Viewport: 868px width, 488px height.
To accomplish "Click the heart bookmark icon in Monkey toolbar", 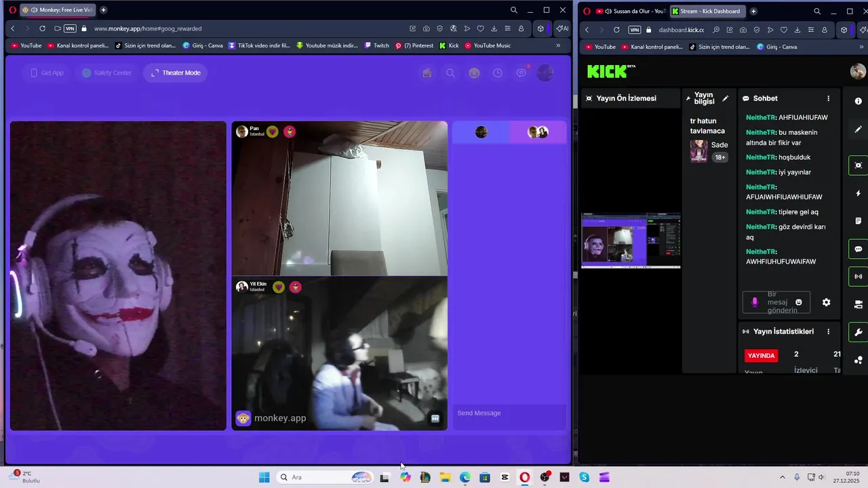I will 480,28.
